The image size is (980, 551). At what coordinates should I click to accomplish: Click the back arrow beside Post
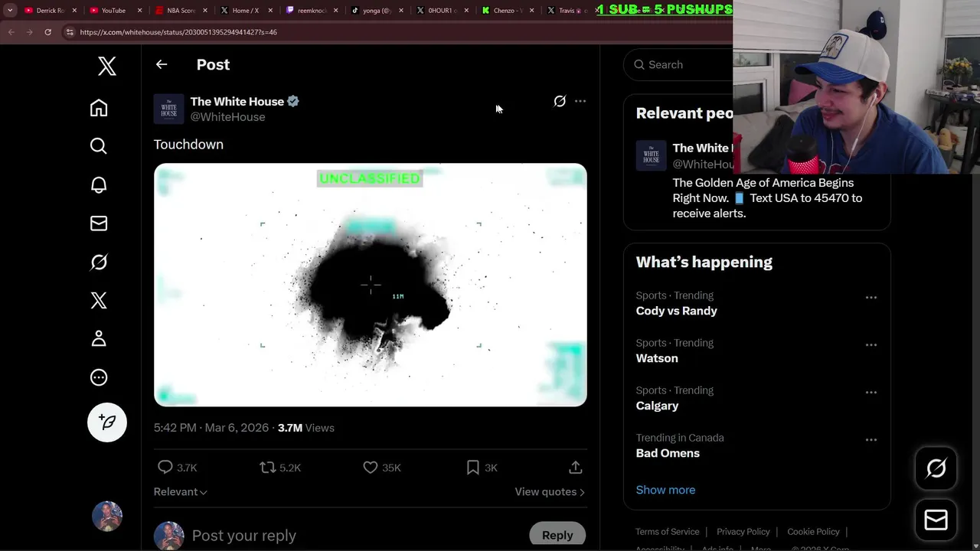162,65
